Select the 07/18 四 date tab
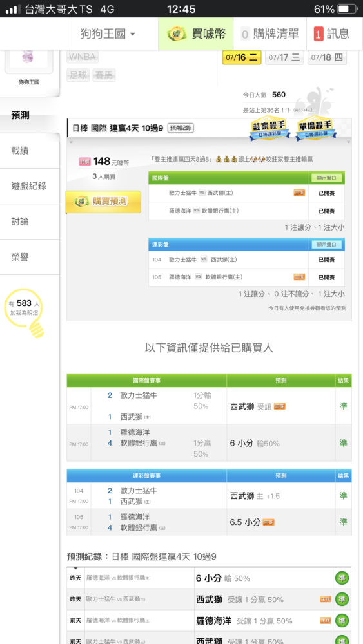This screenshot has height=644, width=363. tap(327, 57)
